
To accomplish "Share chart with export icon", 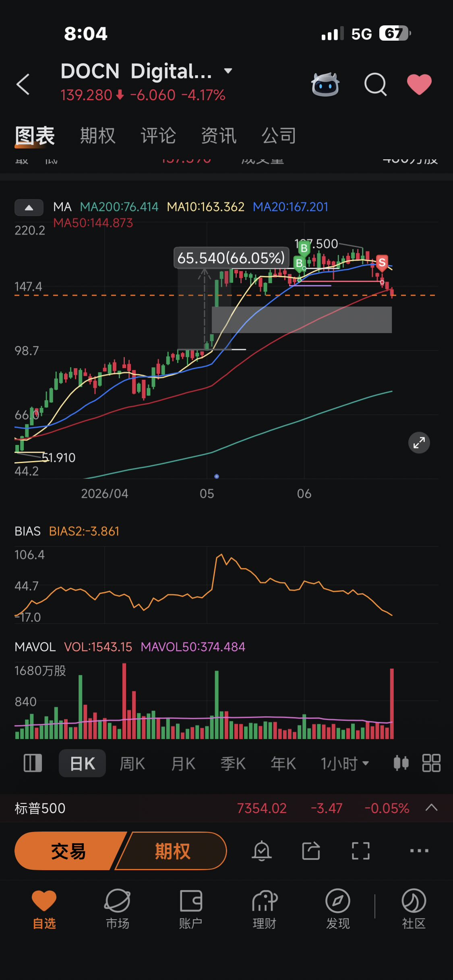I will 311,851.
